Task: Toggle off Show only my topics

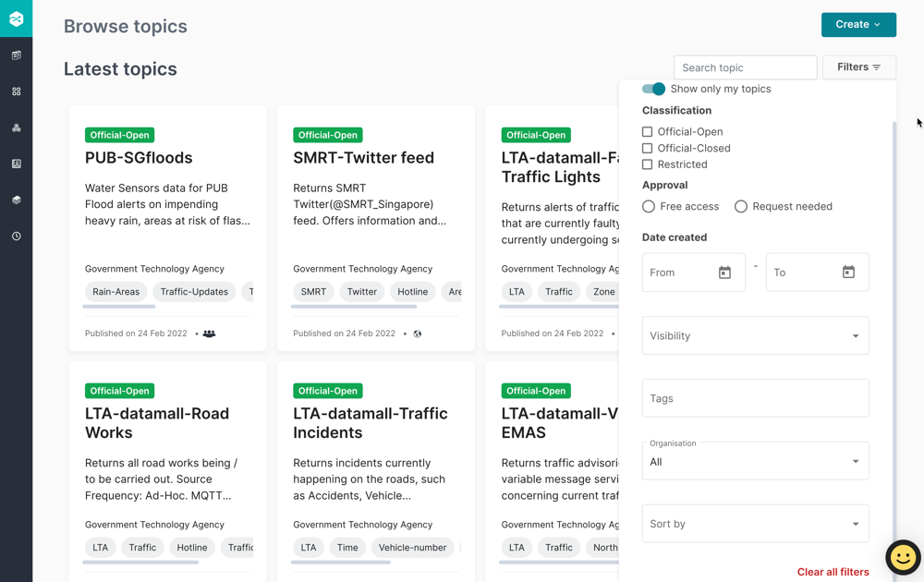Action: tap(654, 90)
